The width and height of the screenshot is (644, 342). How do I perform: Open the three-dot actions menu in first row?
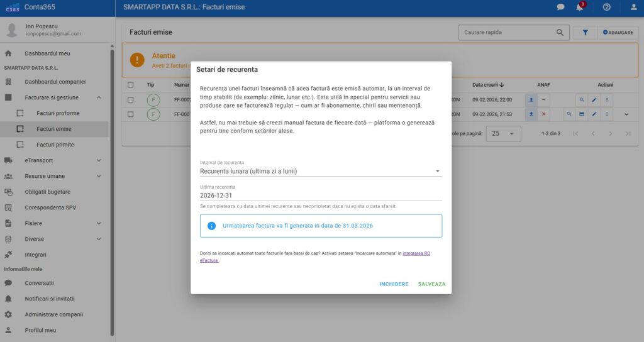pyautogui.click(x=607, y=99)
